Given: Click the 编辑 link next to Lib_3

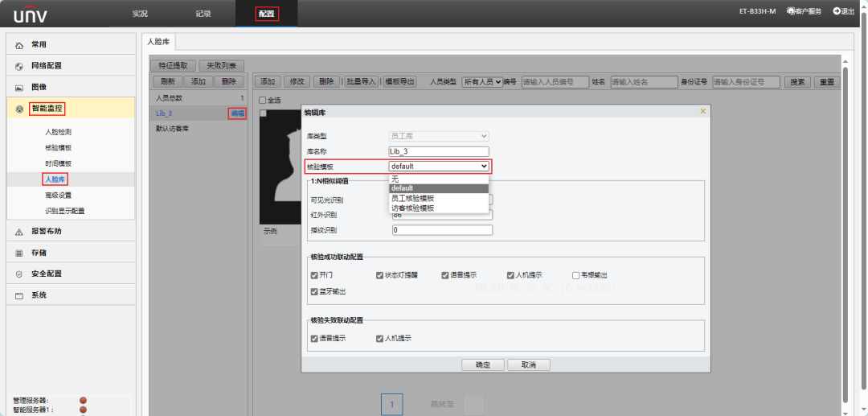Looking at the screenshot, I should tap(237, 113).
